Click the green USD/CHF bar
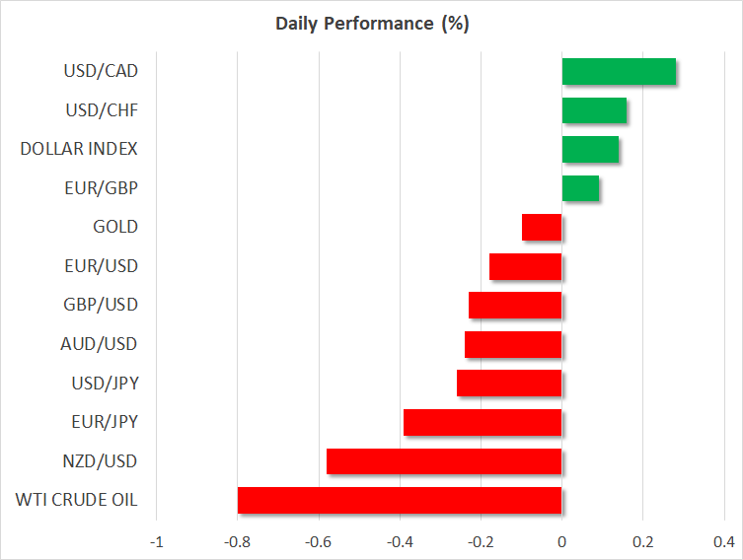This screenshot has height=560, width=743. [594, 111]
